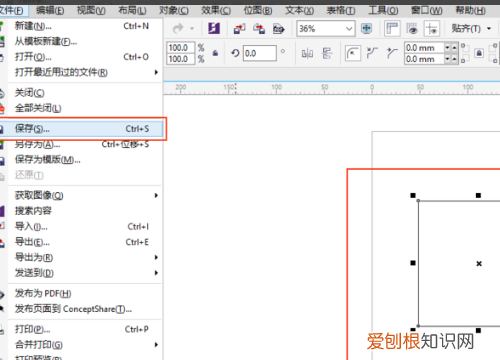Click the lower corner radius up-arrow stepper
This screenshot has height=360, width=500.
point(454,59)
